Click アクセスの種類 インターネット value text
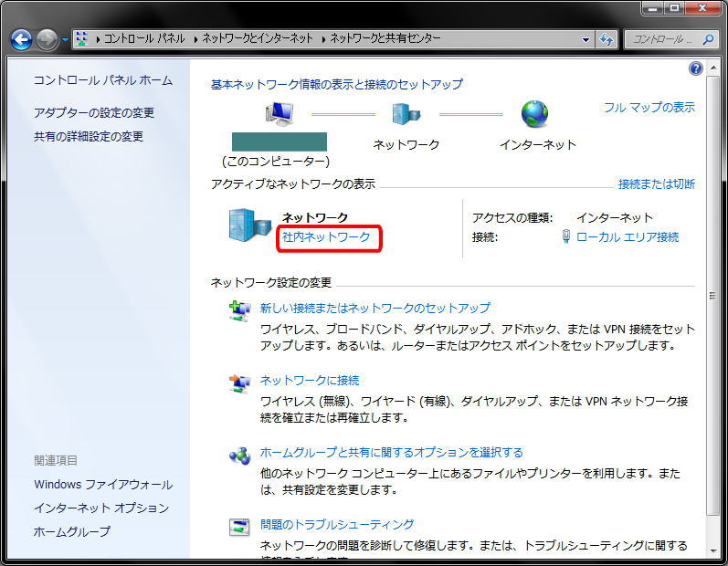Viewport: 728px width, 566px height. coord(614,217)
